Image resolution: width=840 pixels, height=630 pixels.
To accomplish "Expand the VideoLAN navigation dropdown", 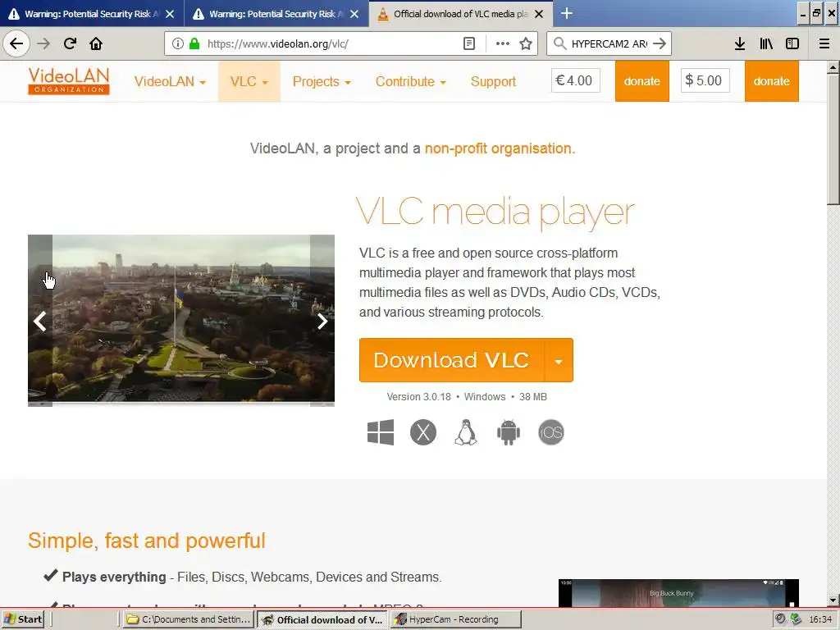I will (x=170, y=81).
